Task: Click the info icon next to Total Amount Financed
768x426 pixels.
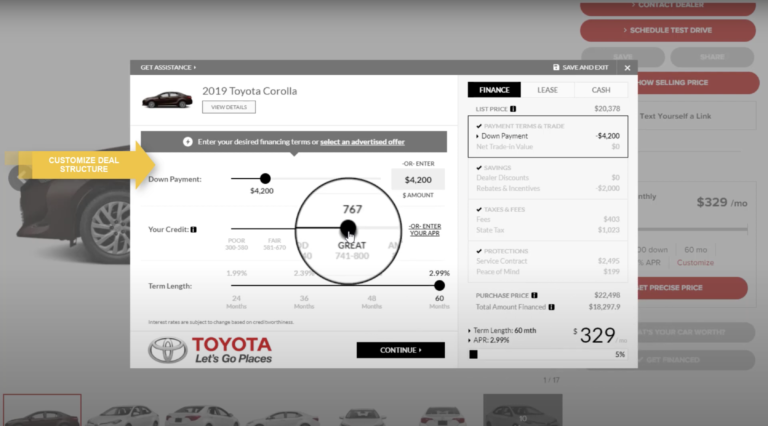Action: coord(552,307)
